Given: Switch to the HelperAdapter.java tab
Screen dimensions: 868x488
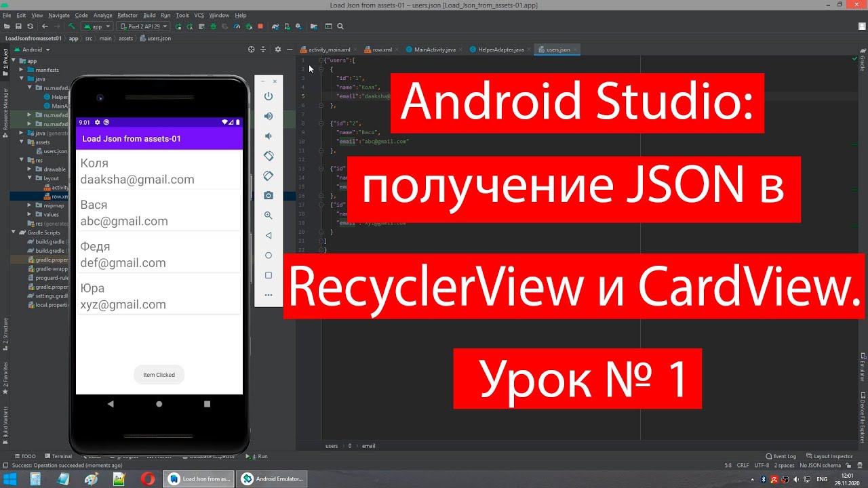Looking at the screenshot, I should click(500, 49).
